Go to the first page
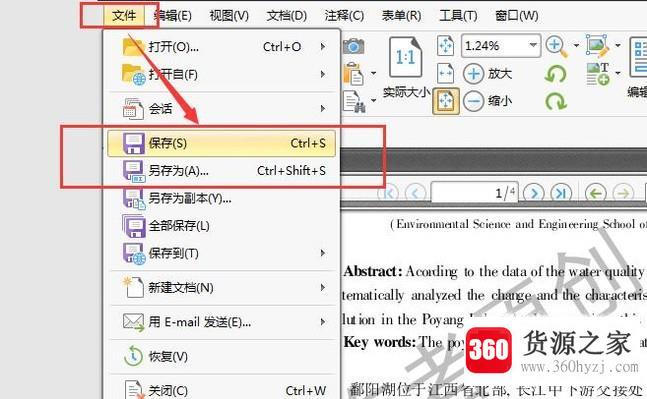 [x=389, y=193]
